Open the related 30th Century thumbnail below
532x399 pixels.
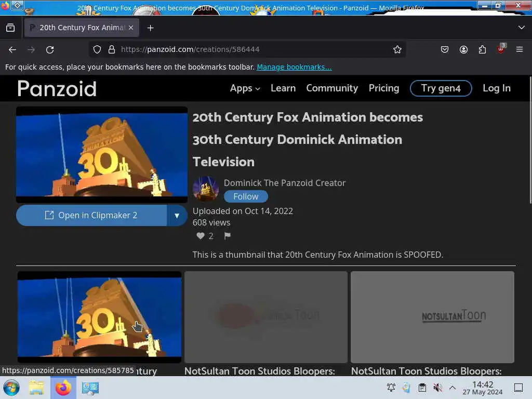pyautogui.click(x=99, y=317)
